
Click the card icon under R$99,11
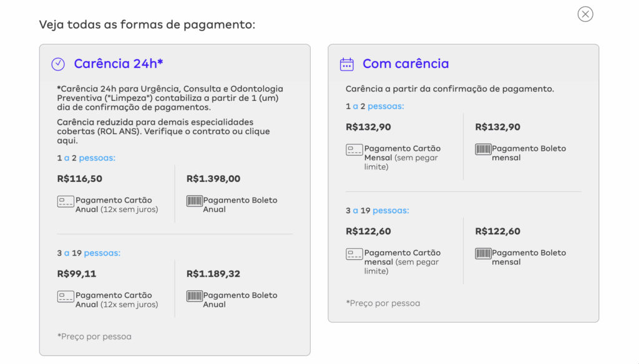[65, 297]
